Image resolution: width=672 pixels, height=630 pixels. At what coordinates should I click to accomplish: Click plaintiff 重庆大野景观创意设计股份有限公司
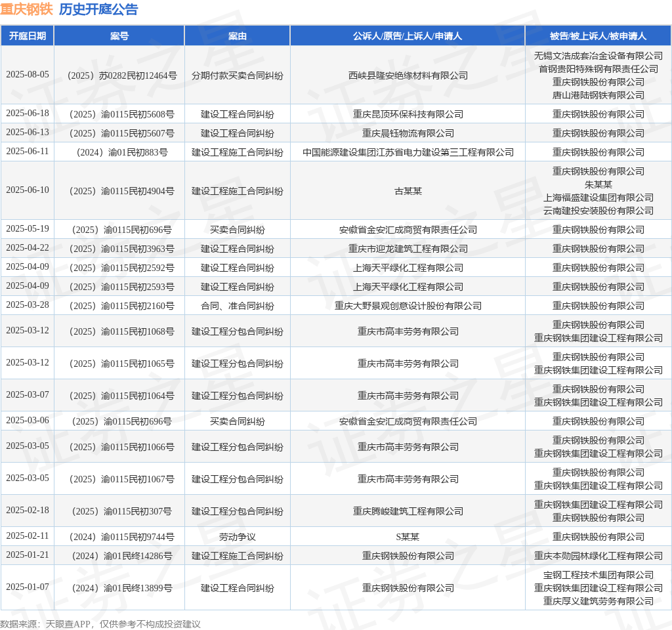coord(408,306)
